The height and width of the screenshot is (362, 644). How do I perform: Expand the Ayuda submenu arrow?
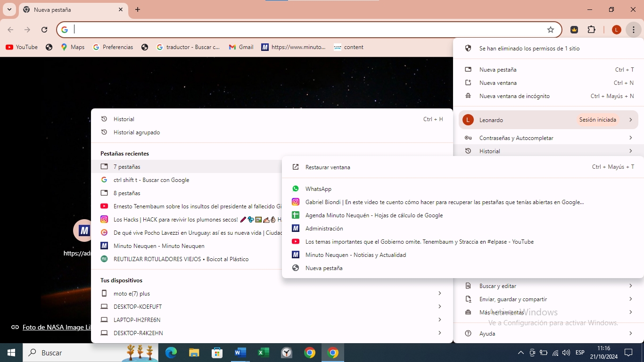point(630,333)
